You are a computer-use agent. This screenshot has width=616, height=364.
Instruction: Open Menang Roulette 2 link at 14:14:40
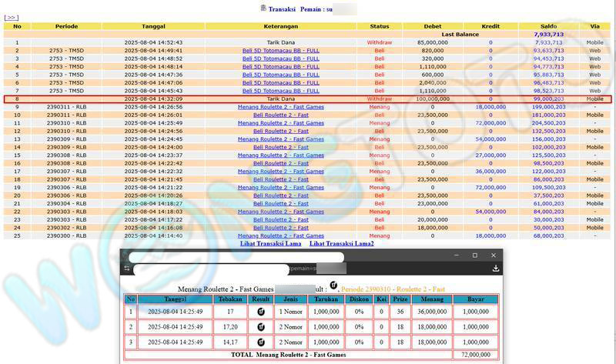[281, 235]
